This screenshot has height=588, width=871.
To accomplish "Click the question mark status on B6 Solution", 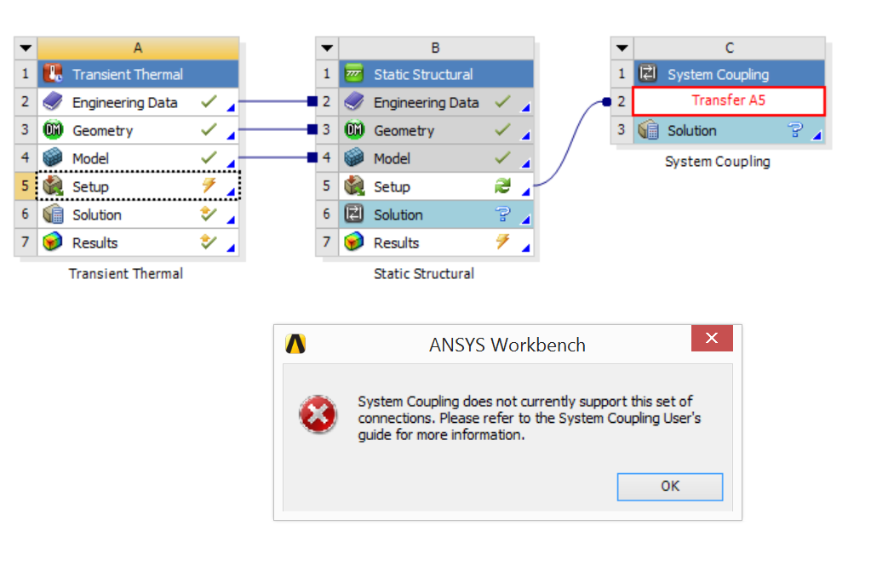I will click(x=502, y=214).
